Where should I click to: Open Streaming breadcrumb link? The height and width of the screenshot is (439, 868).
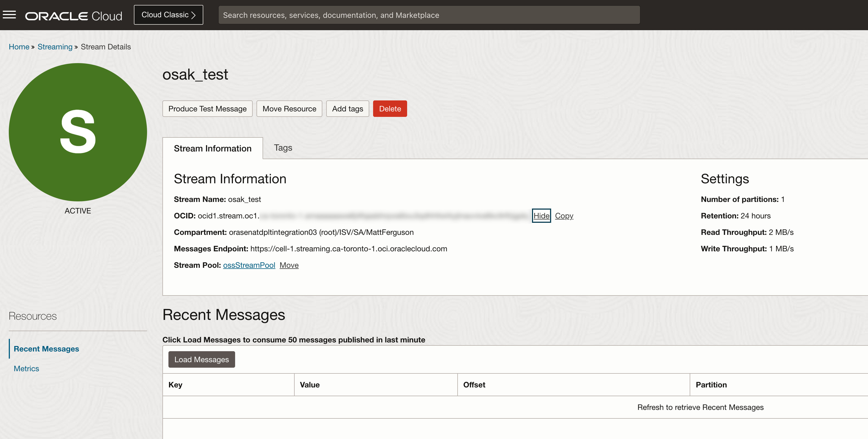pyautogui.click(x=55, y=47)
